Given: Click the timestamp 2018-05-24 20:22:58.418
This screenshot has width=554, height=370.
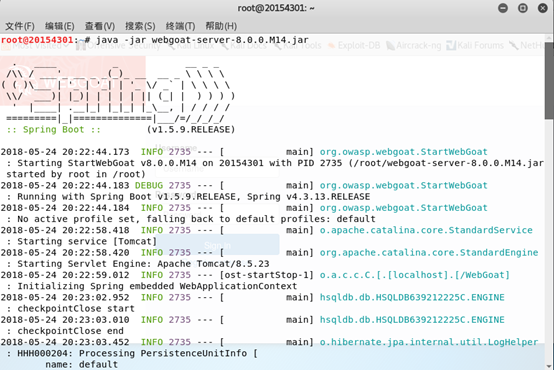Looking at the screenshot, I should coord(65,230).
